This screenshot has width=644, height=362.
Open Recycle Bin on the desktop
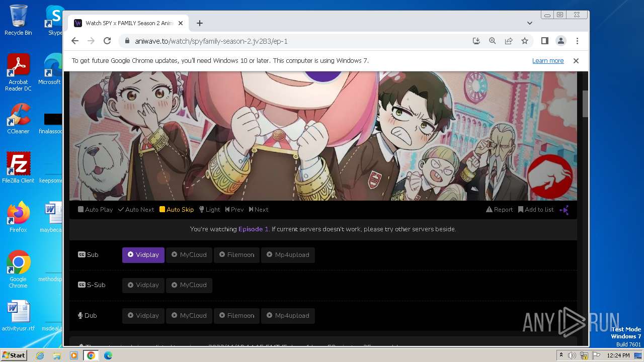(18, 20)
